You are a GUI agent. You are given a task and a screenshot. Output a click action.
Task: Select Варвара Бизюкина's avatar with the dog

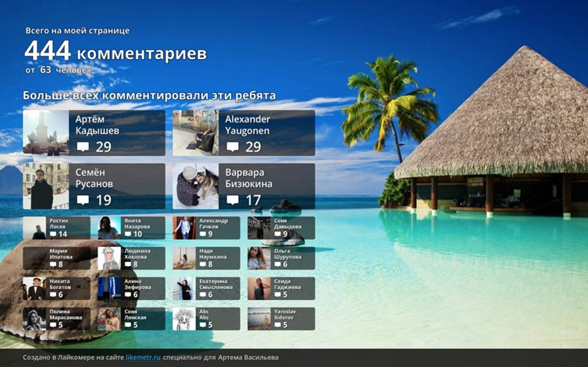click(195, 186)
